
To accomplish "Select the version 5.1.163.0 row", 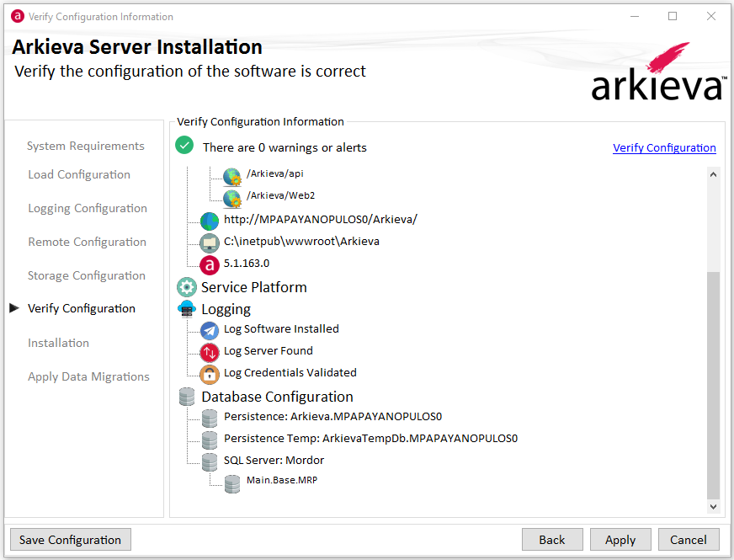I will click(x=247, y=263).
